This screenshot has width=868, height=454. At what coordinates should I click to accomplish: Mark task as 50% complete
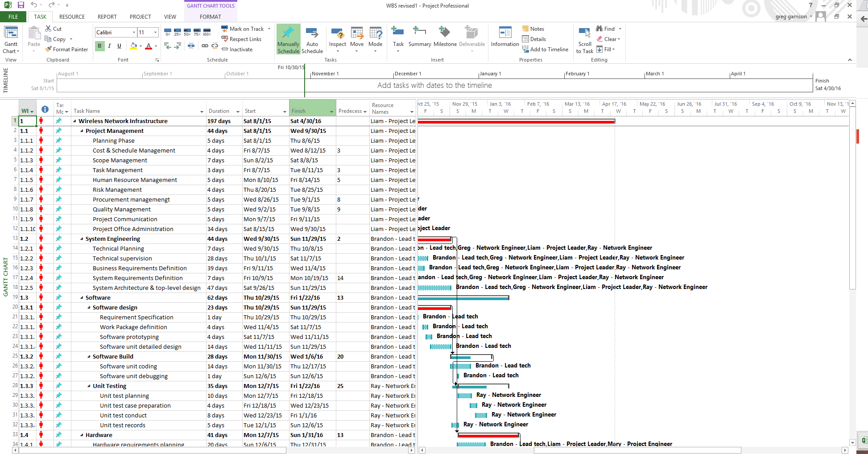pos(187,32)
